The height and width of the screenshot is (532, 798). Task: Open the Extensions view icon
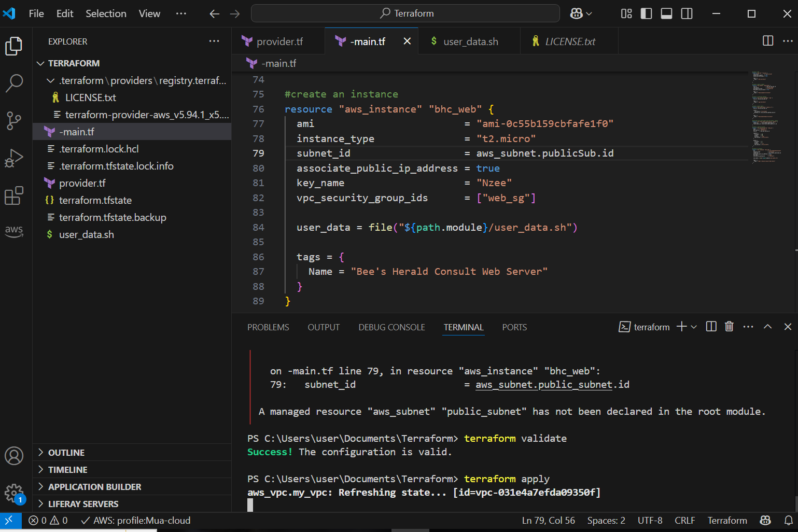click(14, 195)
